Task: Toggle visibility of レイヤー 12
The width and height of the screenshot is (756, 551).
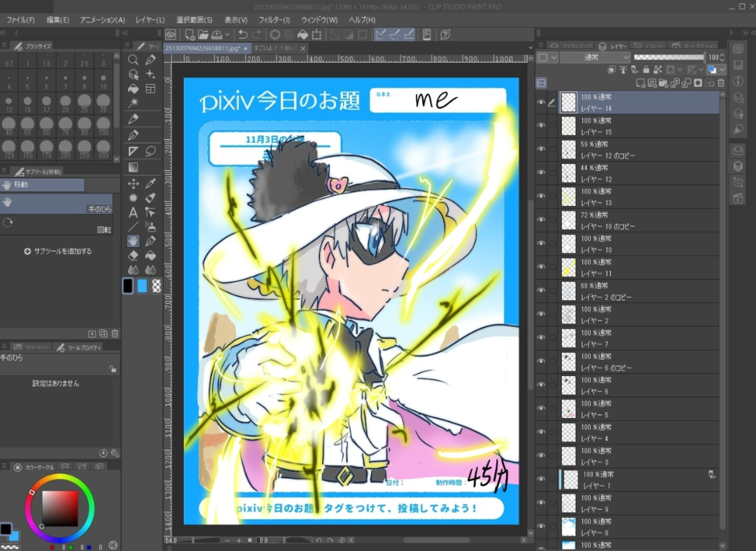Action: tap(540, 174)
